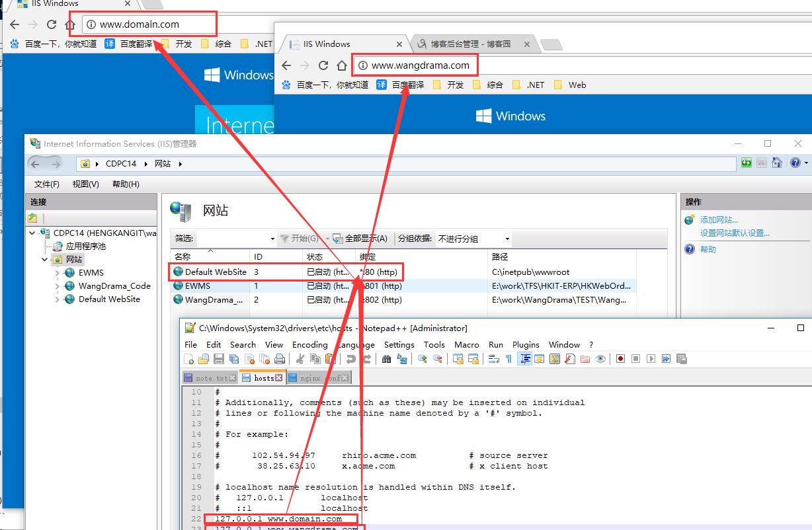
Task: Click the Redo arrow in Notepad++ toolbar
Action: pyautogui.click(x=366, y=359)
